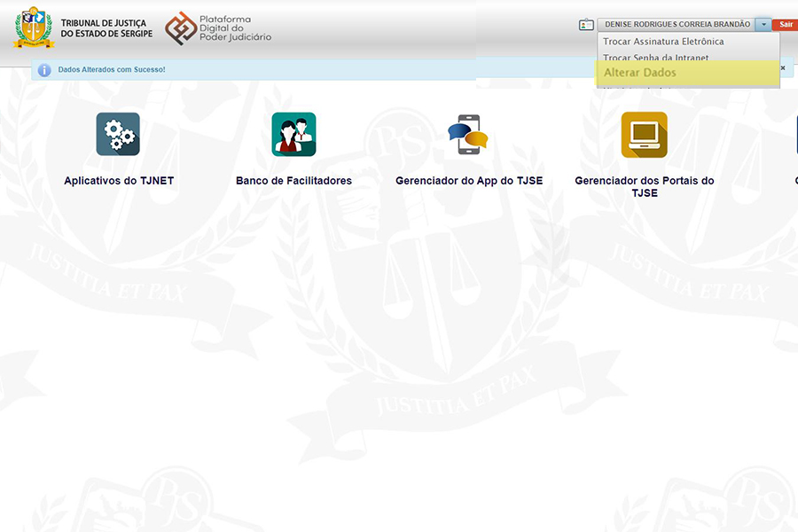Image resolution: width=798 pixels, height=532 pixels.
Task: Open the Gerenciador dos Portais laptop icon
Action: [x=644, y=135]
